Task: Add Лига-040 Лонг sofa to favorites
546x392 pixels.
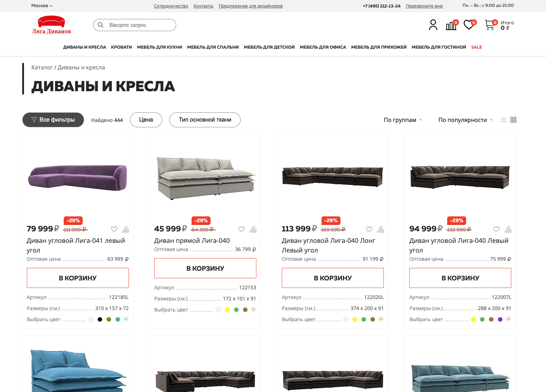Action: 369,229
